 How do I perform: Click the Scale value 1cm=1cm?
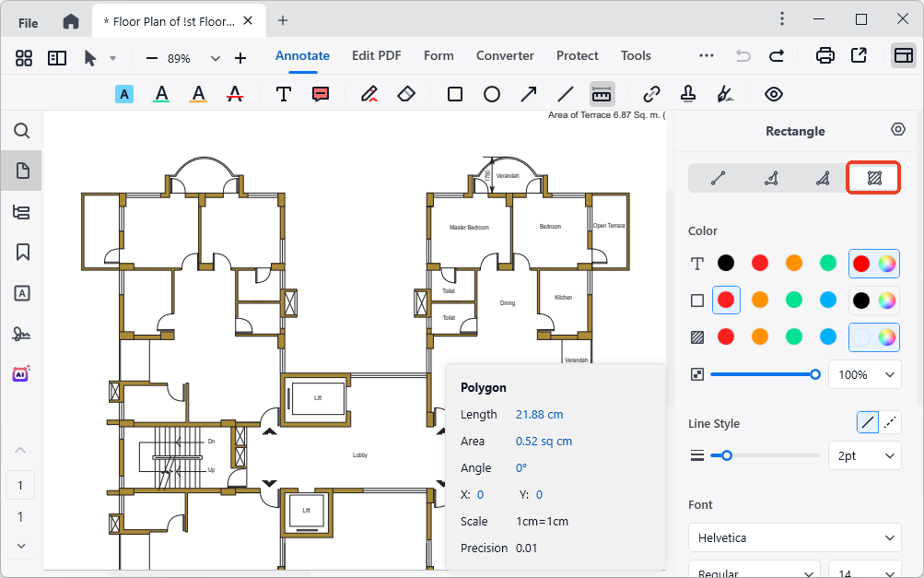pyautogui.click(x=543, y=521)
